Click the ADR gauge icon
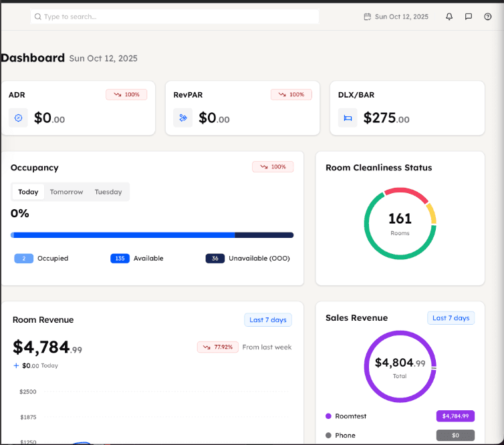 pos(18,118)
